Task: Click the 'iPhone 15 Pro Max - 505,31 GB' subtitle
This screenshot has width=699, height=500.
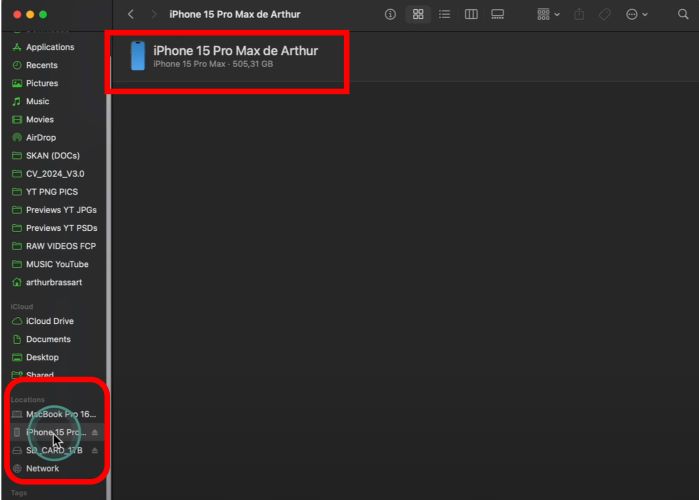Action: coord(213,64)
